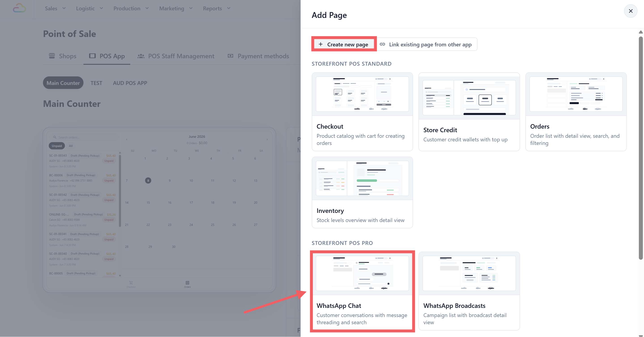644x337 pixels.
Task: Select June 8 in the calendar
Action: point(148,181)
